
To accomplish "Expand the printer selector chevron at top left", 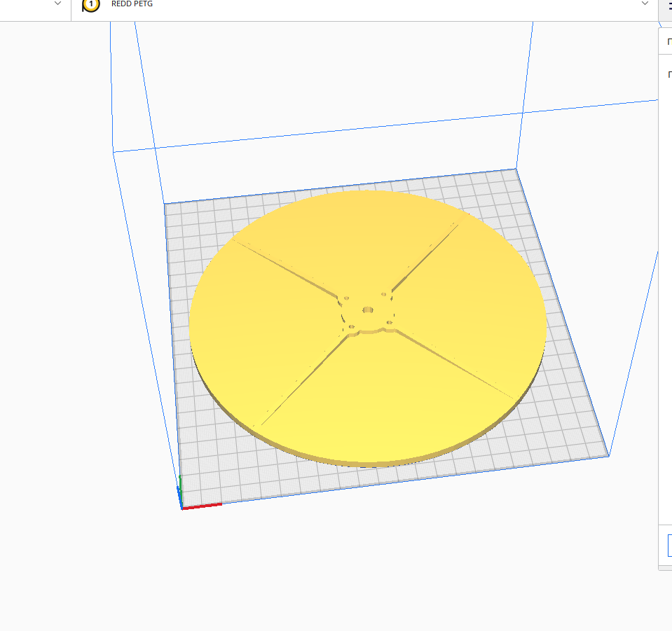I will point(58,4).
